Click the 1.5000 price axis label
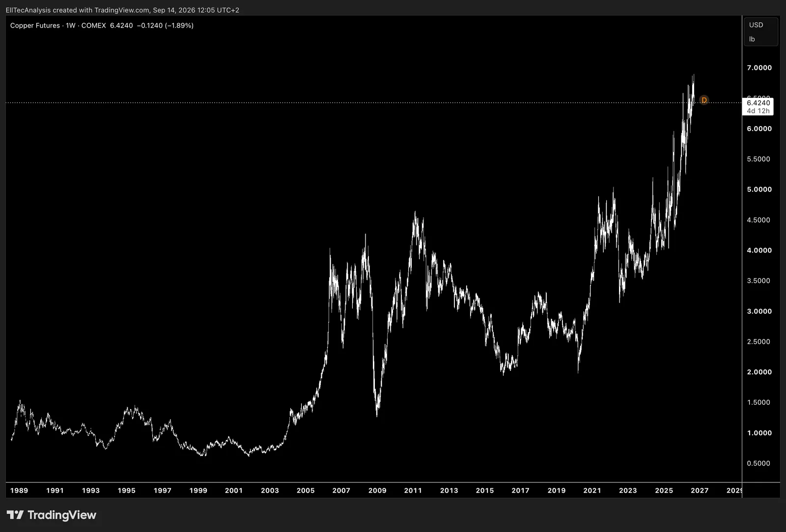 point(758,402)
